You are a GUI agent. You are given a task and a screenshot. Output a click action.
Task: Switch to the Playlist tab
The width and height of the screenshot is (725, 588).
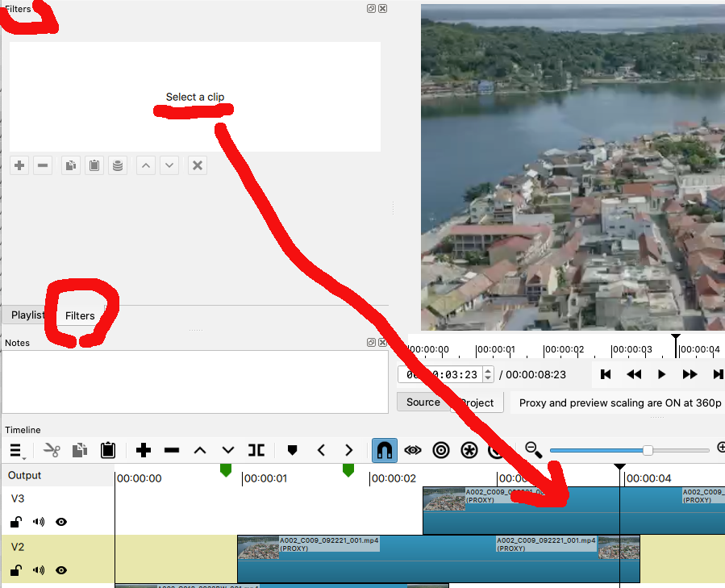point(27,315)
